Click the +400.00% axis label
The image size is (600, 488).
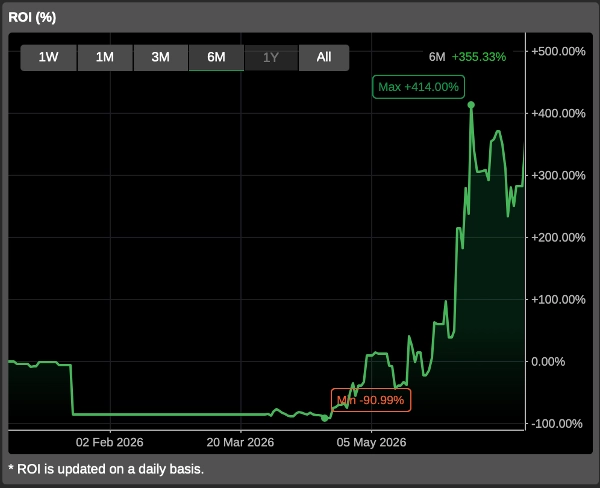click(x=558, y=113)
